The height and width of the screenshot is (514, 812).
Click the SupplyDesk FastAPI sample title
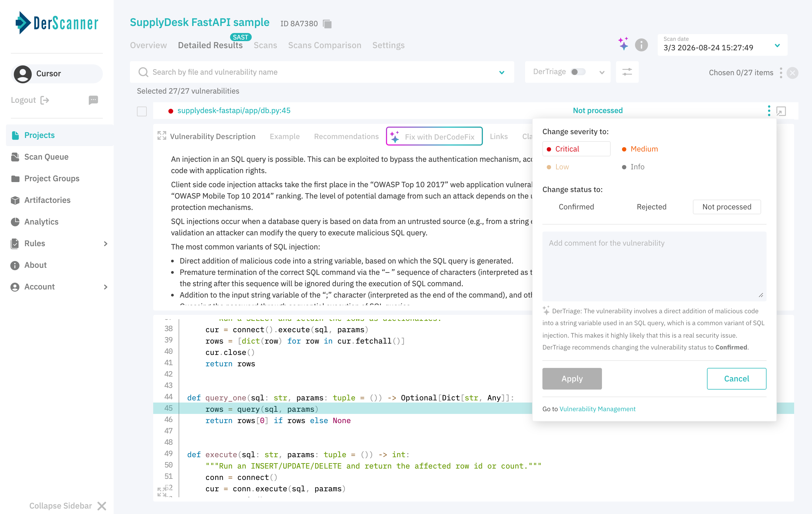[x=200, y=22]
